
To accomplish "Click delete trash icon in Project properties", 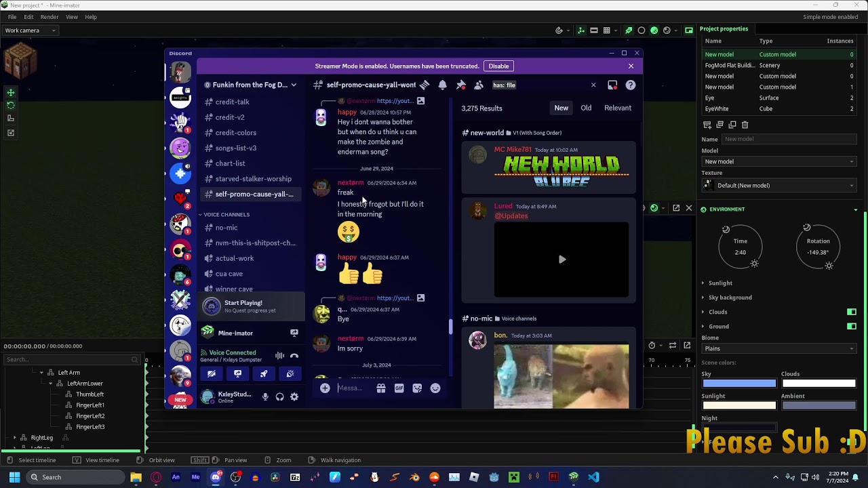I will [x=745, y=125].
